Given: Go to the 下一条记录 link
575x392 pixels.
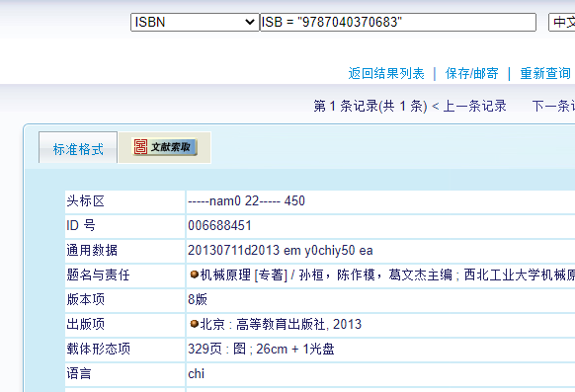Looking at the screenshot, I should (x=553, y=107).
